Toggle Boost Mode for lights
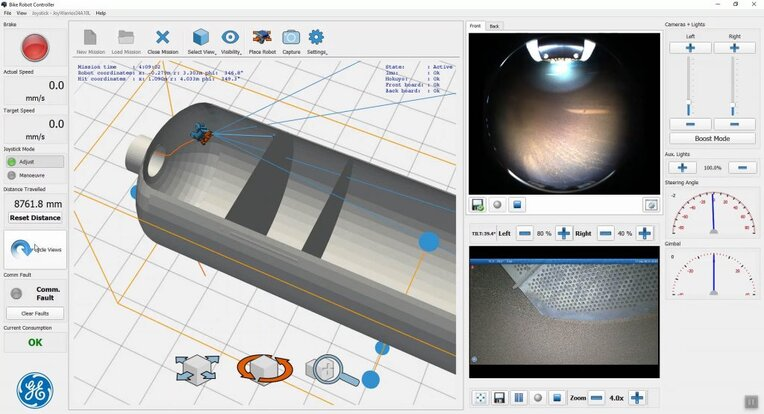Screen dimensions: 764x414 pyautogui.click(x=712, y=139)
